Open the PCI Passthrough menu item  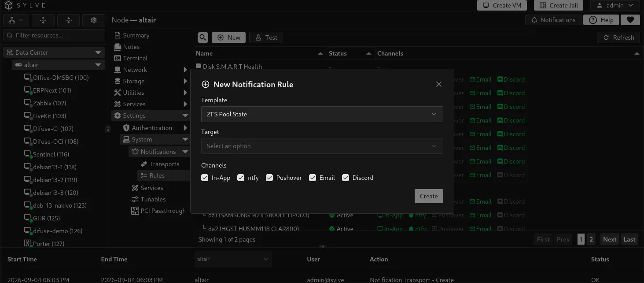(159, 211)
